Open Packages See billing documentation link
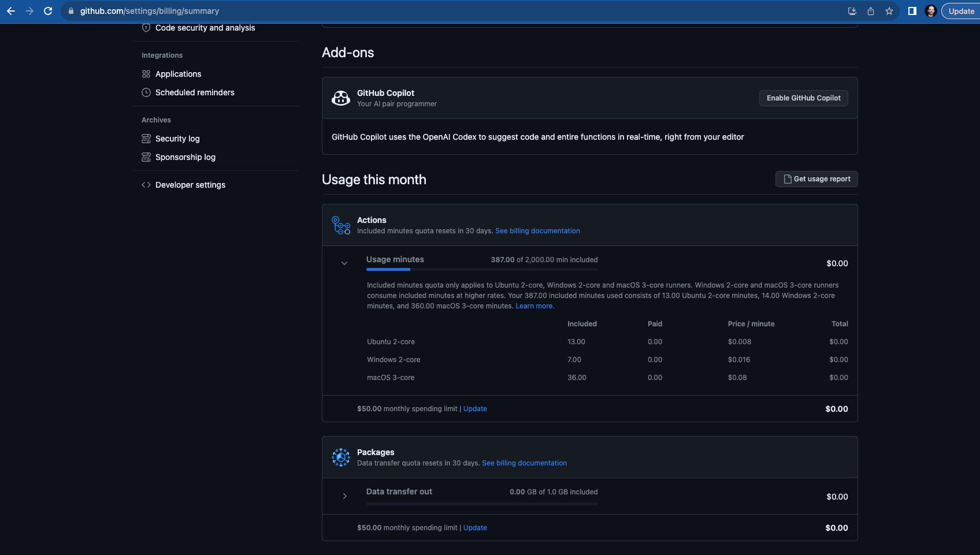This screenshot has width=980, height=555. [x=524, y=463]
